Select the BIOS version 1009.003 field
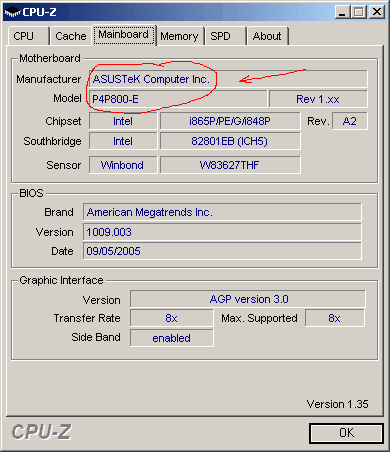This screenshot has height=452, width=390. pos(222,232)
